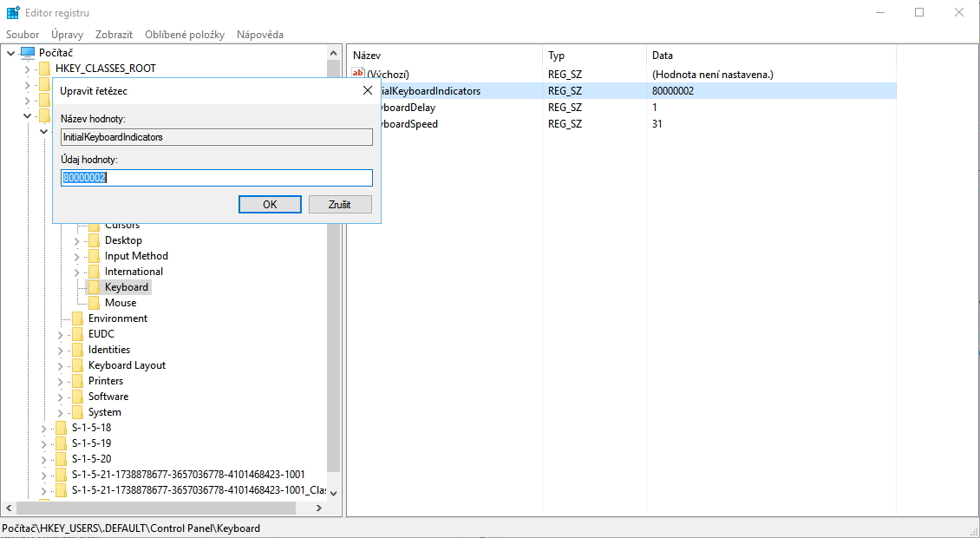Collapse the Počítač tree node
The width and height of the screenshot is (980, 538).
[10, 53]
